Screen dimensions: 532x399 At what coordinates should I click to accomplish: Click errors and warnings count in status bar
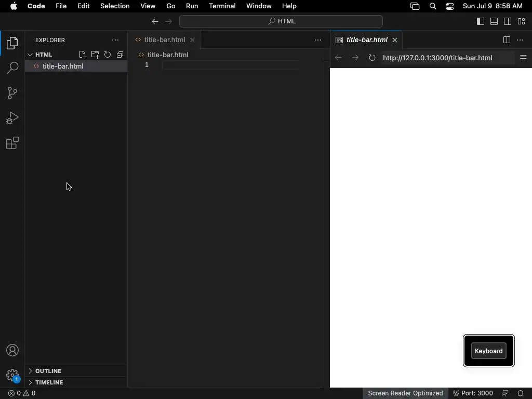click(22, 393)
